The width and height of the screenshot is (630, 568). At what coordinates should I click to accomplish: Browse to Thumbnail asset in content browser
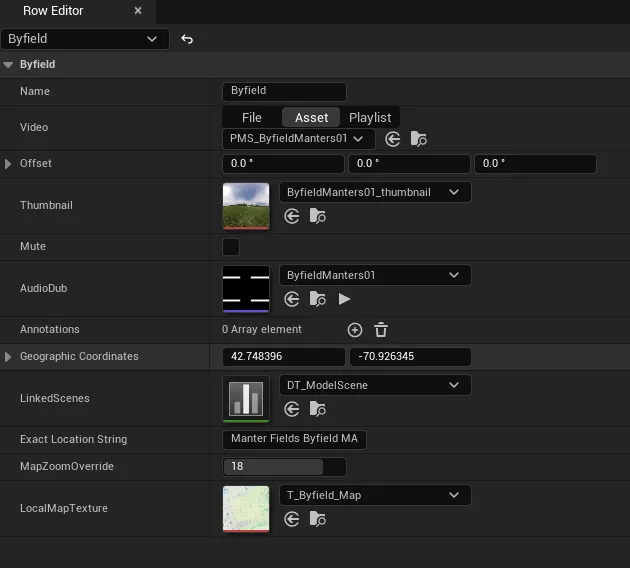pos(317,216)
